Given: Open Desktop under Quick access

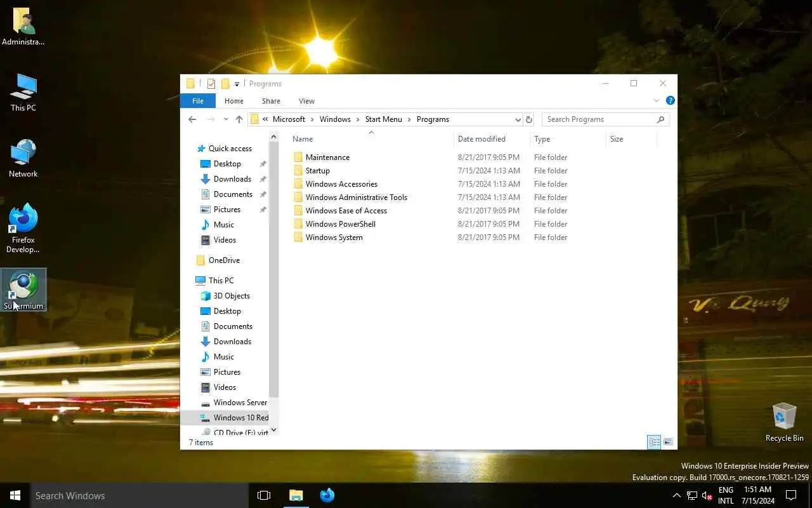Looking at the screenshot, I should pos(227,164).
